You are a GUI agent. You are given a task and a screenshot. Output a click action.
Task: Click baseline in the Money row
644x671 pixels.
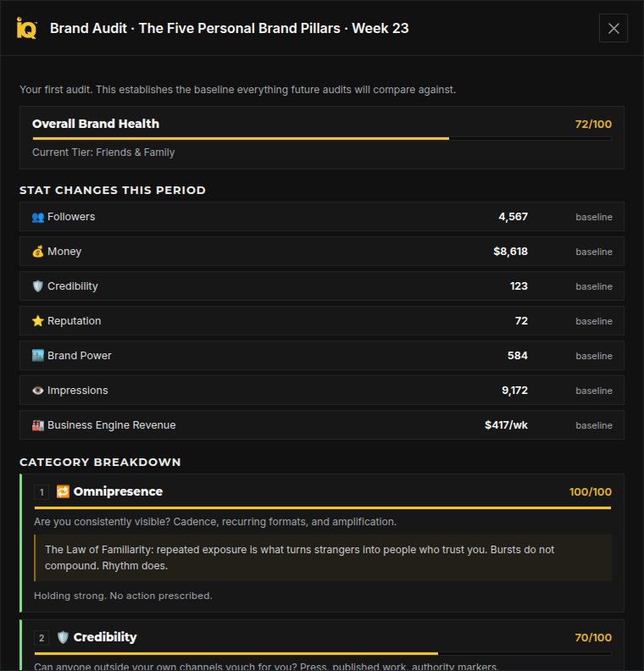click(594, 252)
